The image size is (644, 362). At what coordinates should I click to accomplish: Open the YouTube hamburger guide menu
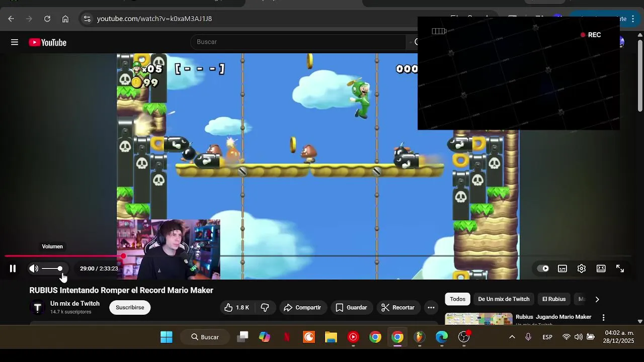pos(15,42)
